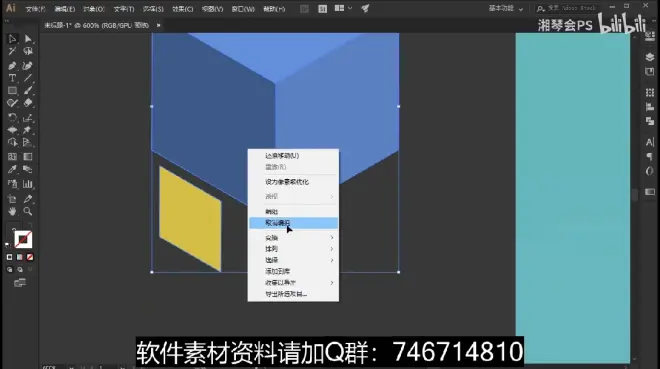The width and height of the screenshot is (660, 369).
Task: Set fill mode to None (red slash)
Action: [30, 257]
